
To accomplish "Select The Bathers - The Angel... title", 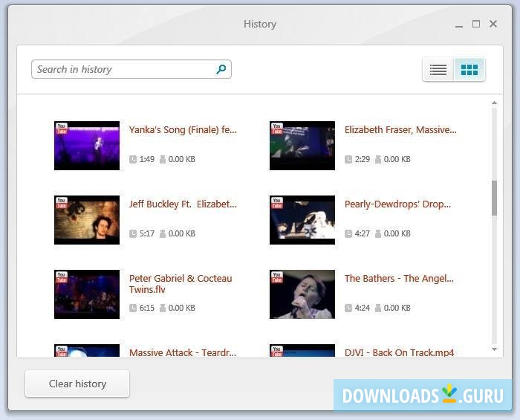I will 399,278.
